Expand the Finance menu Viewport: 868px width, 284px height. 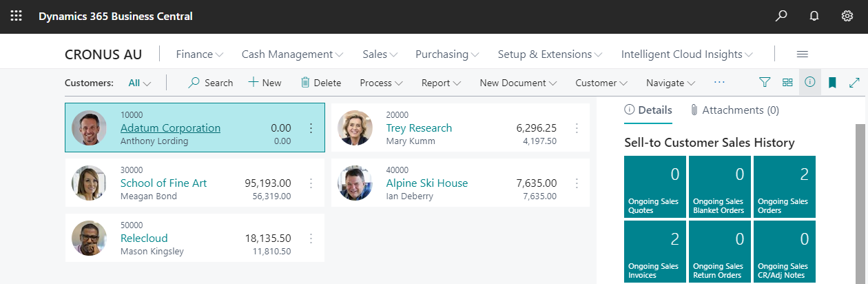(x=200, y=54)
